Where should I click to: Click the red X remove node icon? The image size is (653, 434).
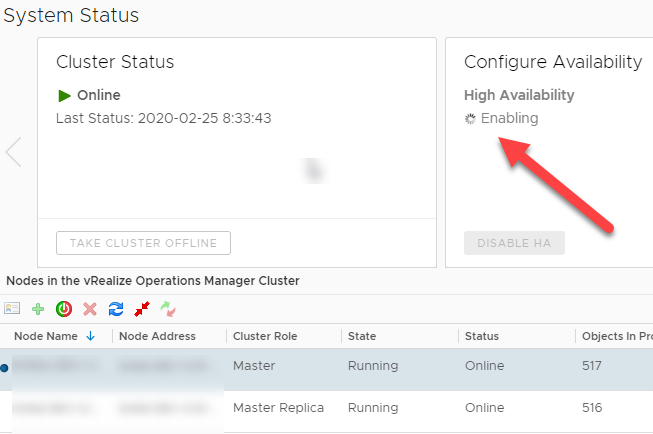pyautogui.click(x=90, y=309)
